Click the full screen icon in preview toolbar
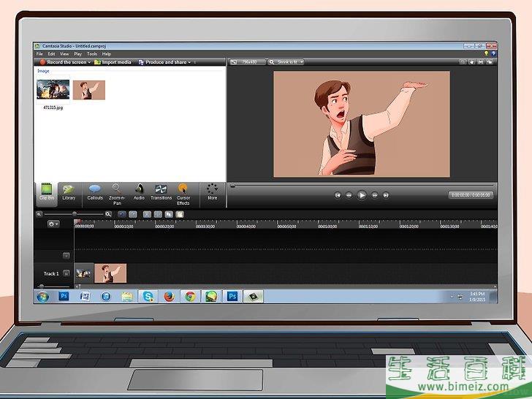The image size is (532, 399). point(481,62)
